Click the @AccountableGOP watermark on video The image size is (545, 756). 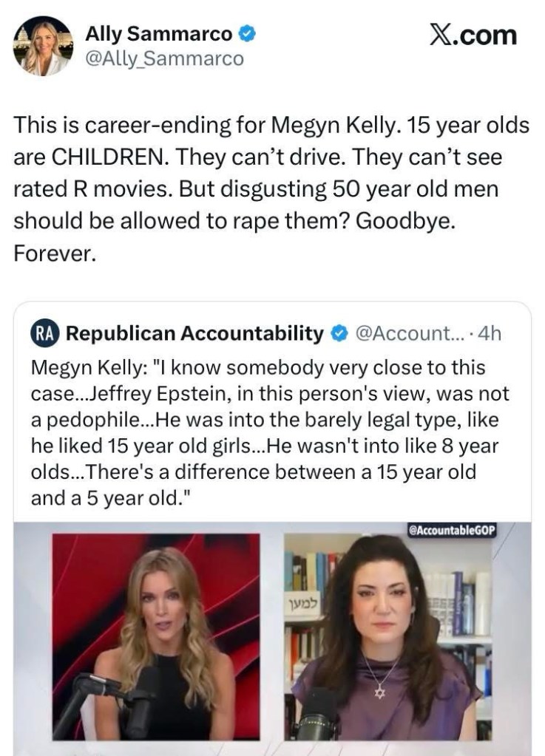[x=452, y=529]
